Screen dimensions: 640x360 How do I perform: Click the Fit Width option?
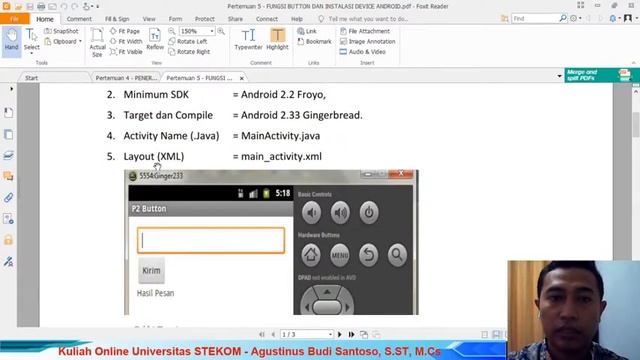coord(126,42)
